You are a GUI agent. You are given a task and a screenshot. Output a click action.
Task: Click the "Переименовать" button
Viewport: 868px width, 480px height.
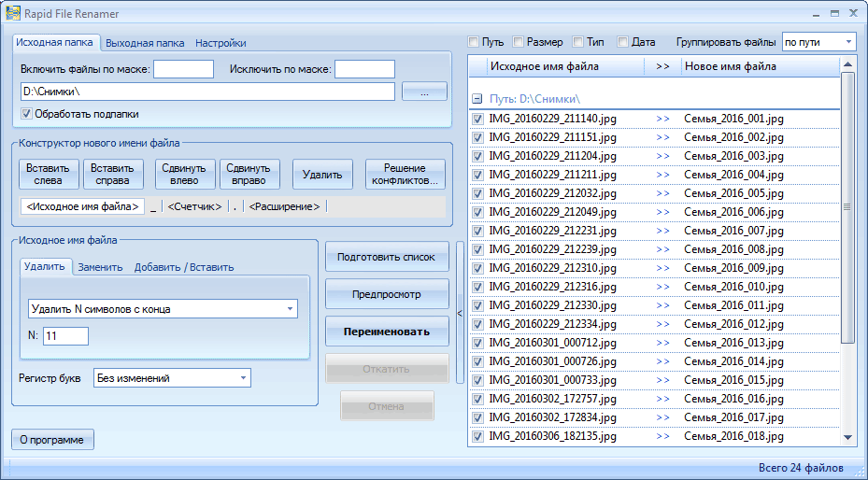pos(387,332)
